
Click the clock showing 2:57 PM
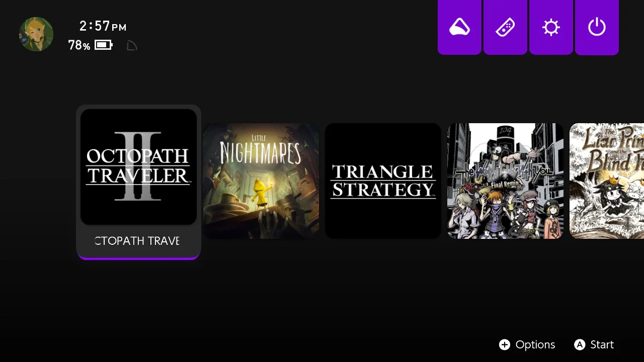pos(103,26)
